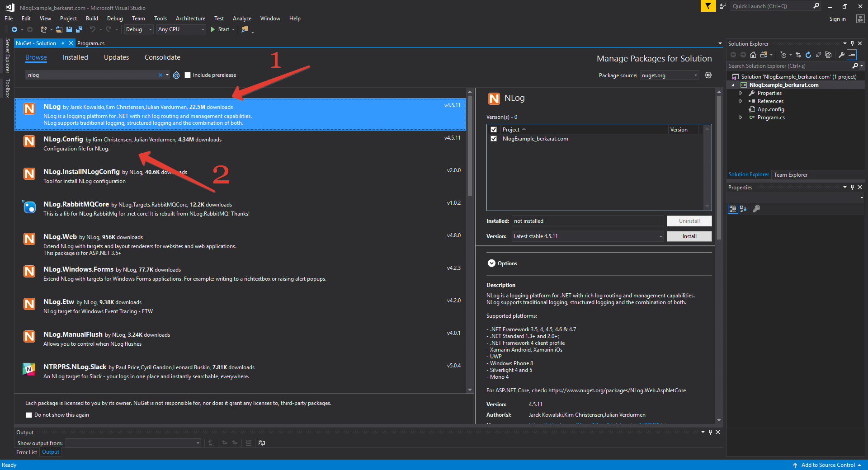Uncheck the NlogExample_berkarat.com project checkbox
Image resolution: width=868 pixels, height=470 pixels.
494,139
